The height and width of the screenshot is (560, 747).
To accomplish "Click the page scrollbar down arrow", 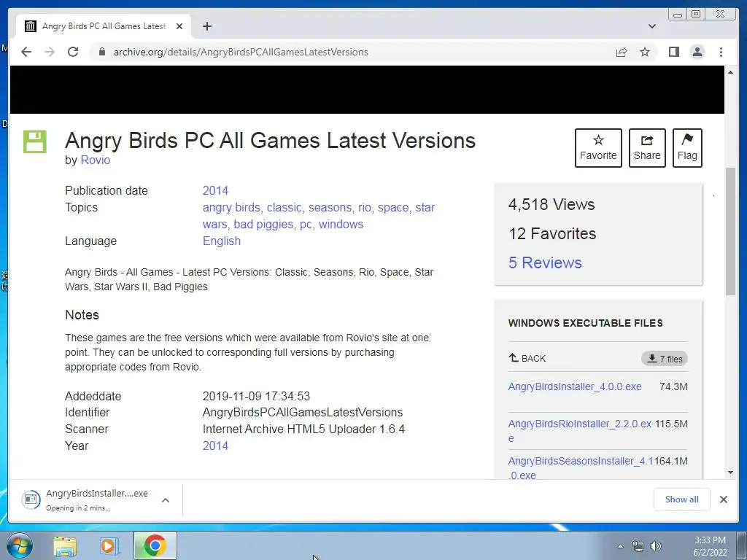I will click(x=730, y=472).
